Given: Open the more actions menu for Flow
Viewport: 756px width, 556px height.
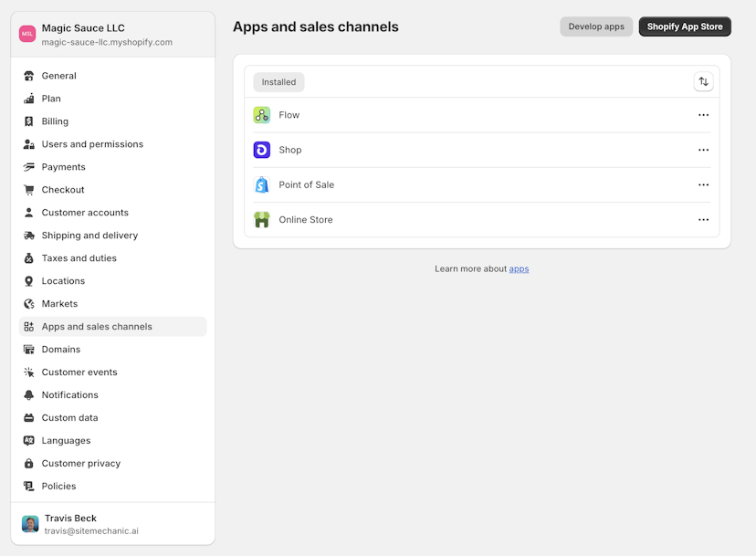Looking at the screenshot, I should 703,115.
